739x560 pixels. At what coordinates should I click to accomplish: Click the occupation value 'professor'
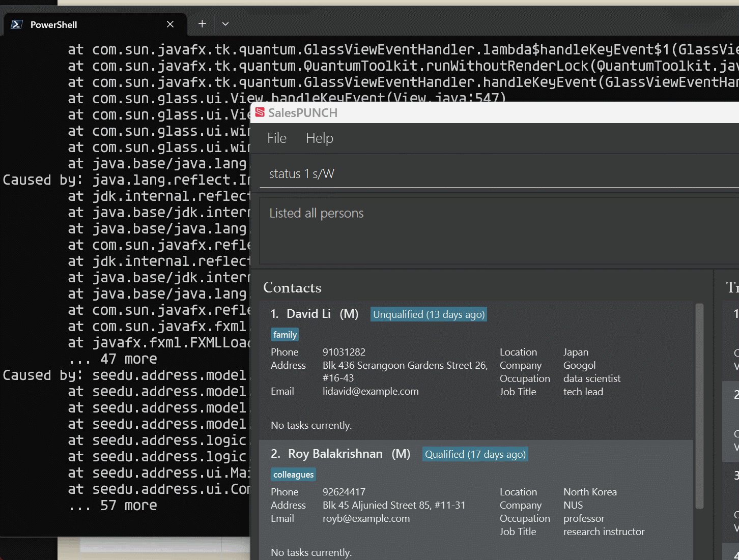tap(584, 518)
